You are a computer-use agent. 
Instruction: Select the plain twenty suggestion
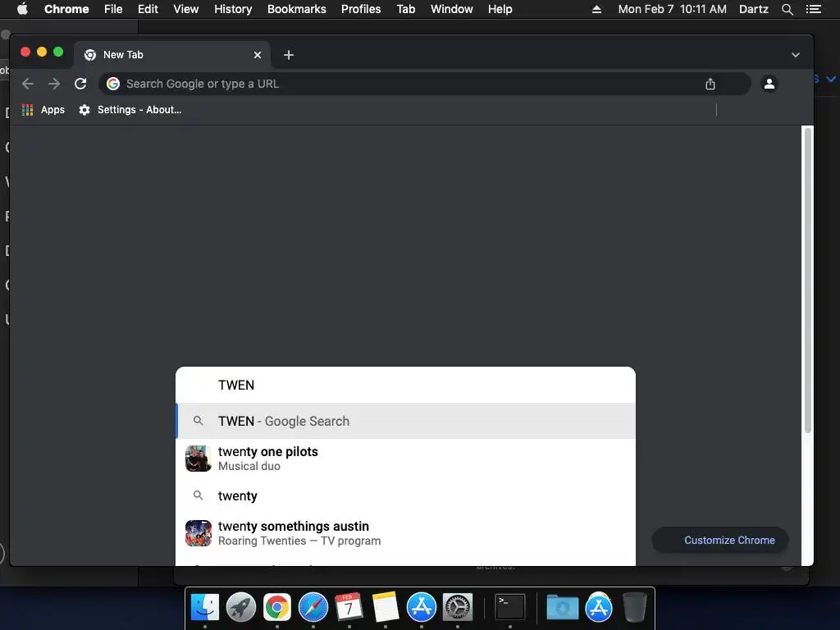click(x=405, y=495)
